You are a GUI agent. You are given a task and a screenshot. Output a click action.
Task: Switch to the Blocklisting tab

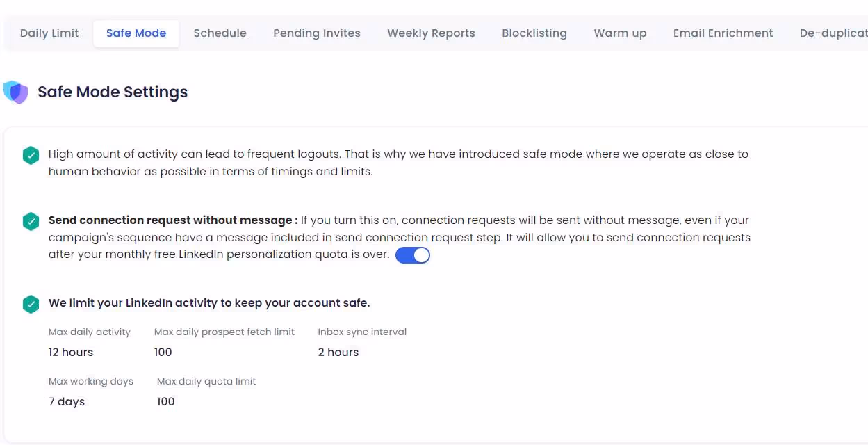click(534, 33)
